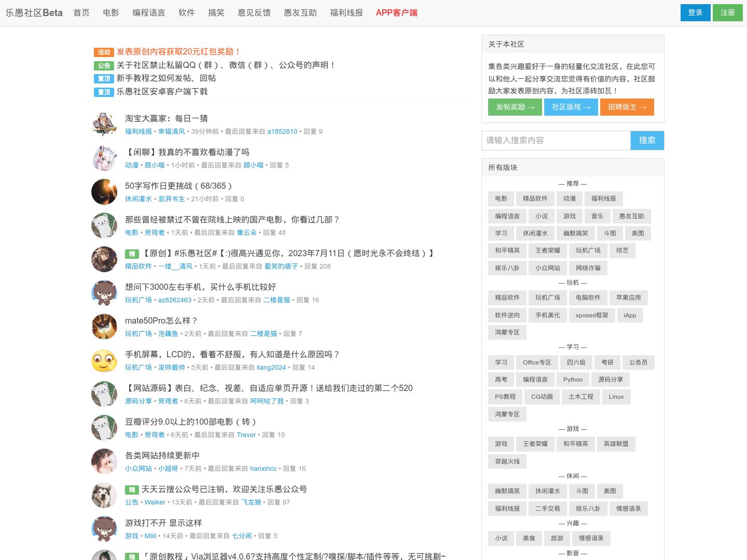This screenshot has width=747, height=560.
Task: Open 小众网站 category link under 各类网站 post
Action: coord(139,469)
